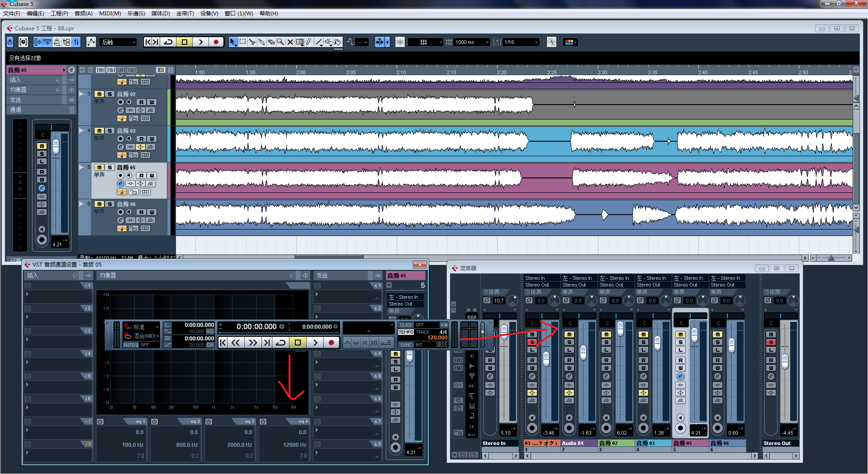This screenshot has width=868, height=474.
Task: Mute track 音频 02 in track list
Action: pyautogui.click(x=100, y=94)
